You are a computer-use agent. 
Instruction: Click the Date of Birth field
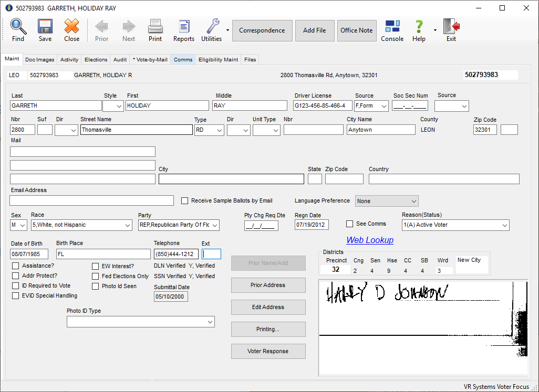click(30, 254)
